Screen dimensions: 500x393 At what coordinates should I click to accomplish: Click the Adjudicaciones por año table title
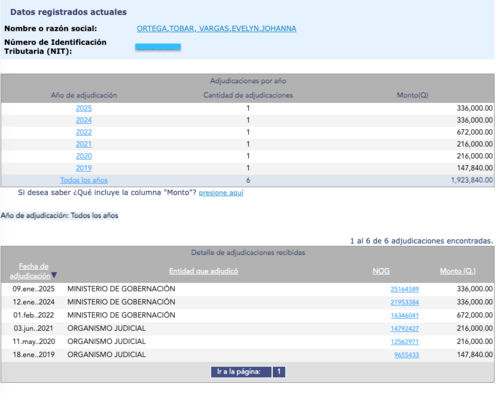point(248,81)
